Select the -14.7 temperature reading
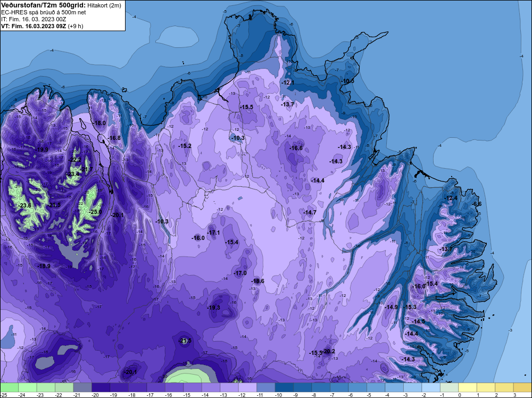Screen dimensions: 532x398 coord(310,212)
